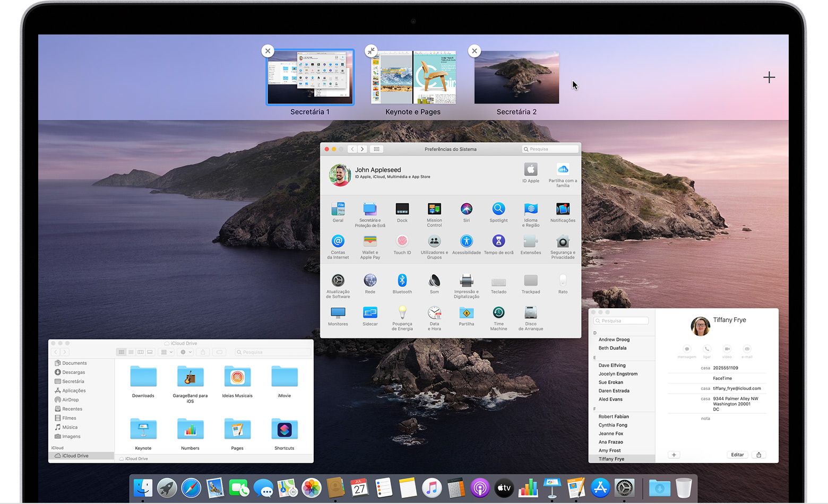The width and height of the screenshot is (828, 504).
Task: Open Notificações preferences pane
Action: tap(563, 212)
